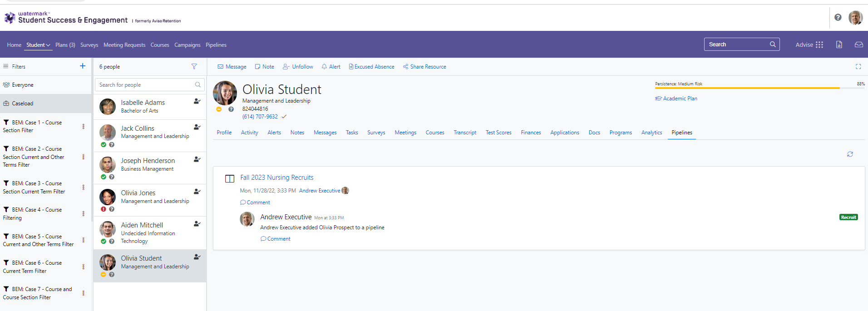868x311 pixels.
Task: Click the yellow risk status icon under Olivia's photo
Action: [x=219, y=109]
